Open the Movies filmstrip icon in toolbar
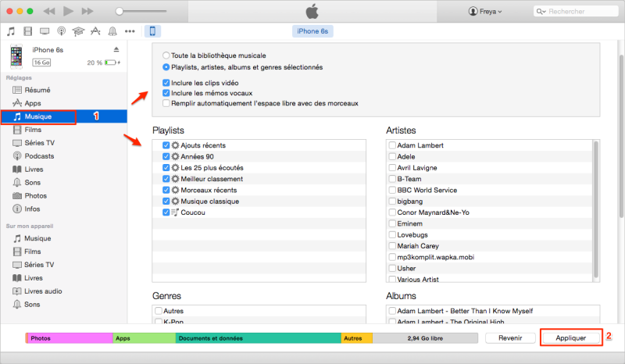The height and width of the screenshot is (364, 625). click(x=28, y=31)
